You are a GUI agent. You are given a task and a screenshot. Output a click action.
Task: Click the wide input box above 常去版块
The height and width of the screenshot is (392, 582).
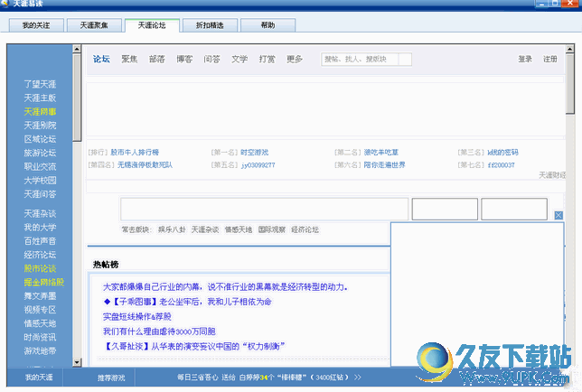[x=264, y=209]
